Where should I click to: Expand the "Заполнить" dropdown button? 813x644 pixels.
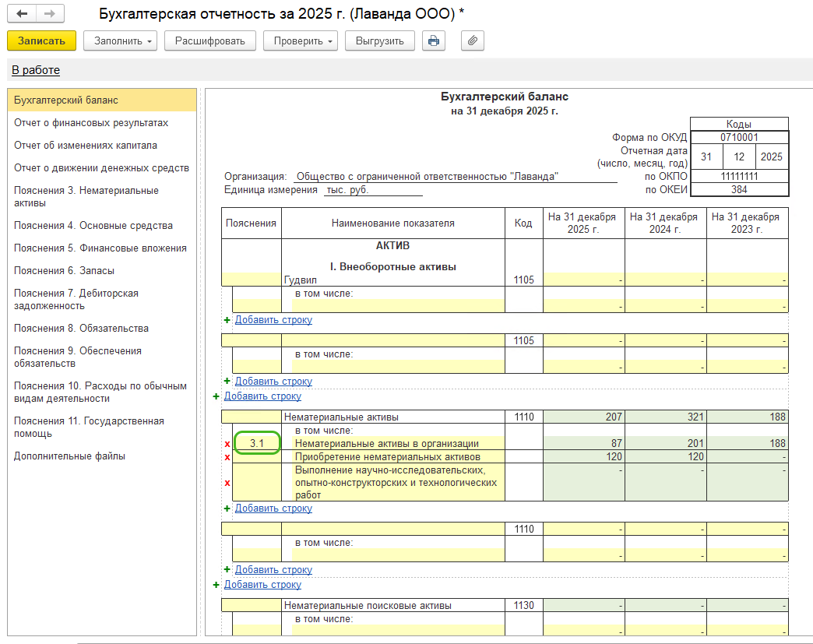tap(121, 41)
